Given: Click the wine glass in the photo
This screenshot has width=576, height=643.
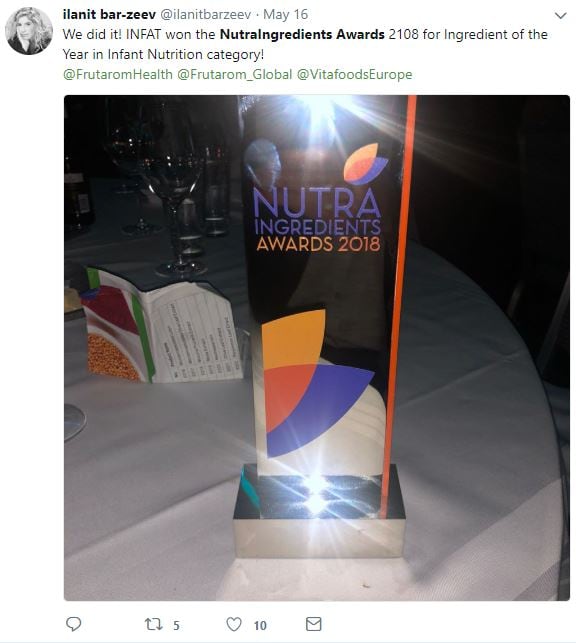Looking at the screenshot, I should (172, 189).
